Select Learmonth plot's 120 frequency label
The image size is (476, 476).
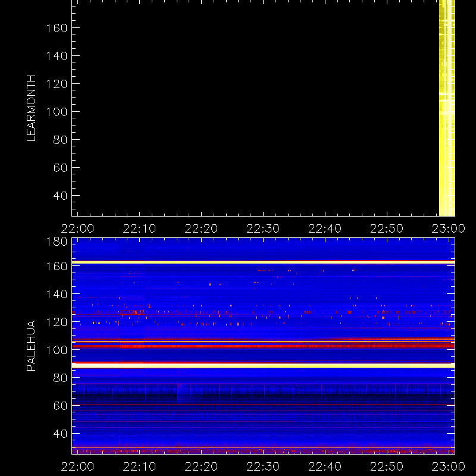[57, 84]
